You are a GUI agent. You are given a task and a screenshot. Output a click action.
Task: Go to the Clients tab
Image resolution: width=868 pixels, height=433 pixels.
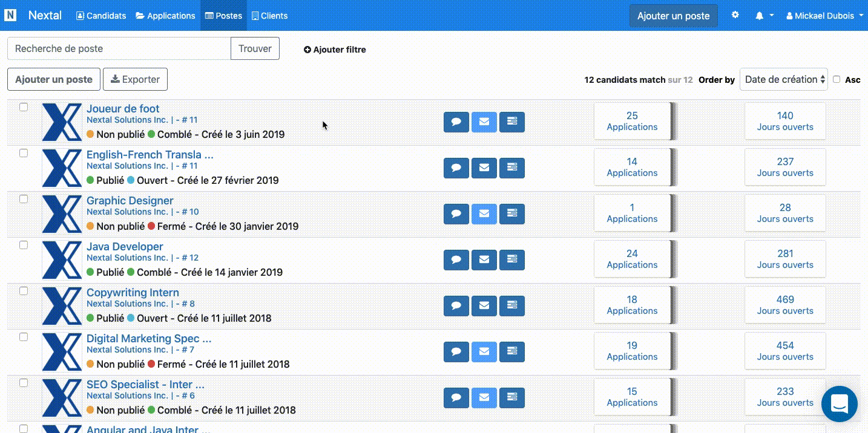click(269, 16)
